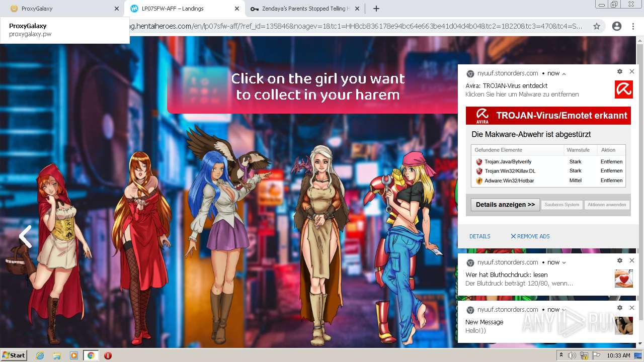The image size is (644, 362).
Task: Click Entfernen for Adware:Win32/Hotbar
Action: click(611, 180)
